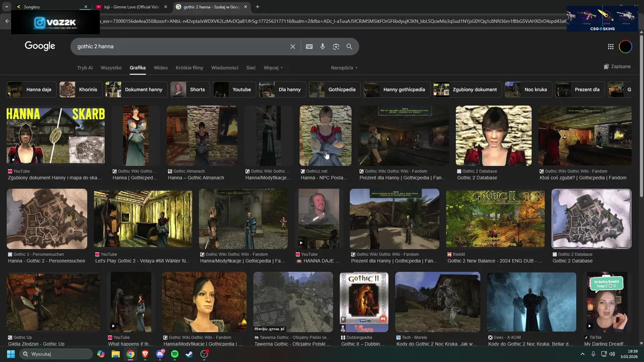Apply the Prezent dla filter chip
This screenshot has width=644, height=362.
pyautogui.click(x=580, y=89)
